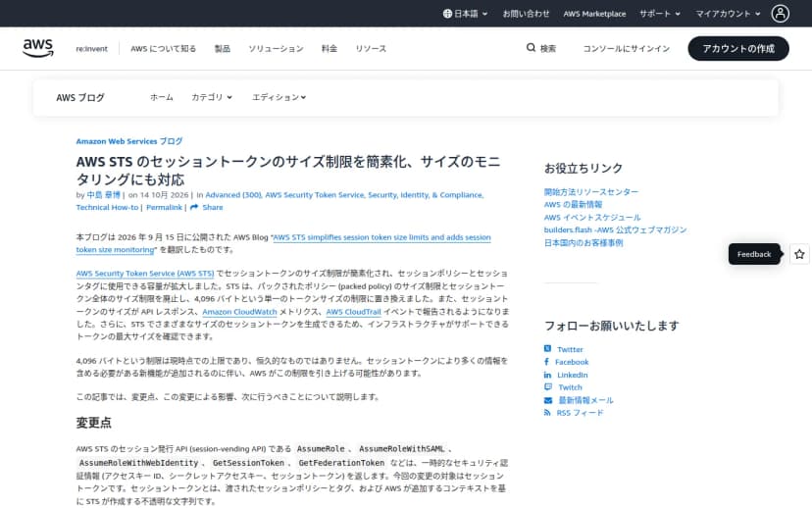812x508 pixels.
Task: Expand the カテゴリ blog dropdown
Action: [212, 97]
